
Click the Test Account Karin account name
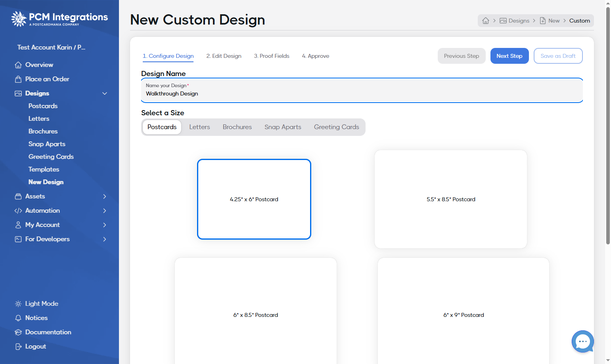pos(51,48)
